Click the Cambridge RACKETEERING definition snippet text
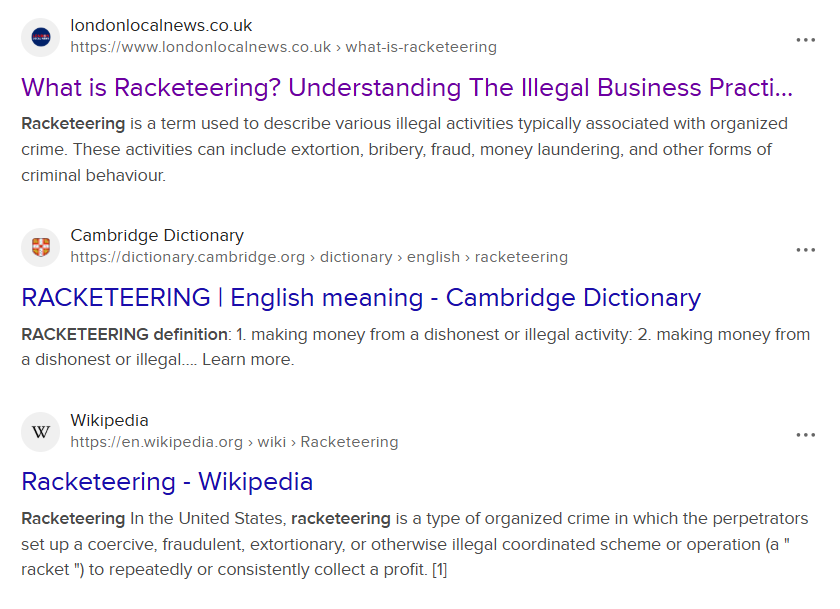840x609 pixels. tap(400, 335)
